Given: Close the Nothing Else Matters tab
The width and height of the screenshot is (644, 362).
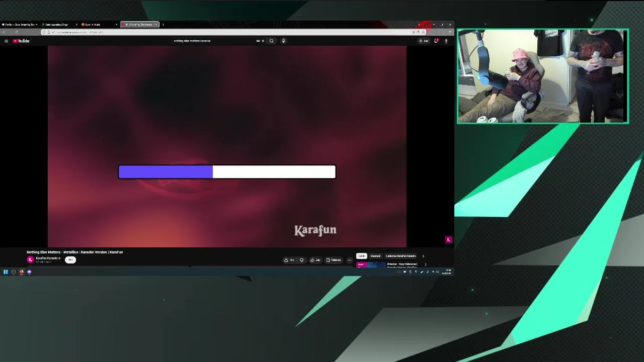Looking at the screenshot, I should (156, 24).
